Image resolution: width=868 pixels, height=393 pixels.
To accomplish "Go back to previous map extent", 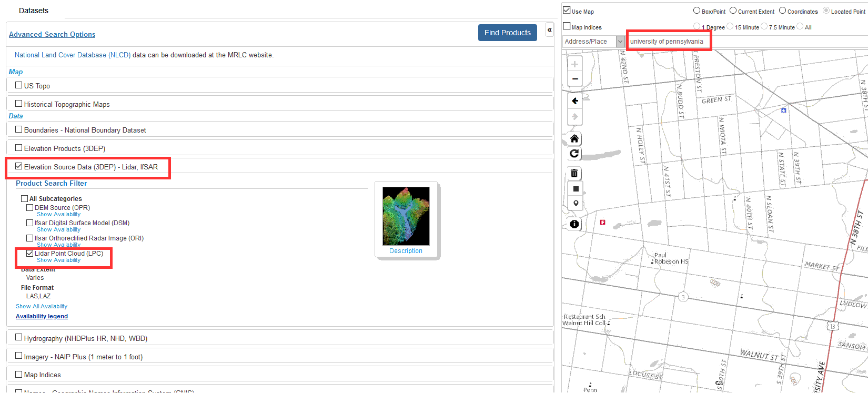I will pos(575,101).
